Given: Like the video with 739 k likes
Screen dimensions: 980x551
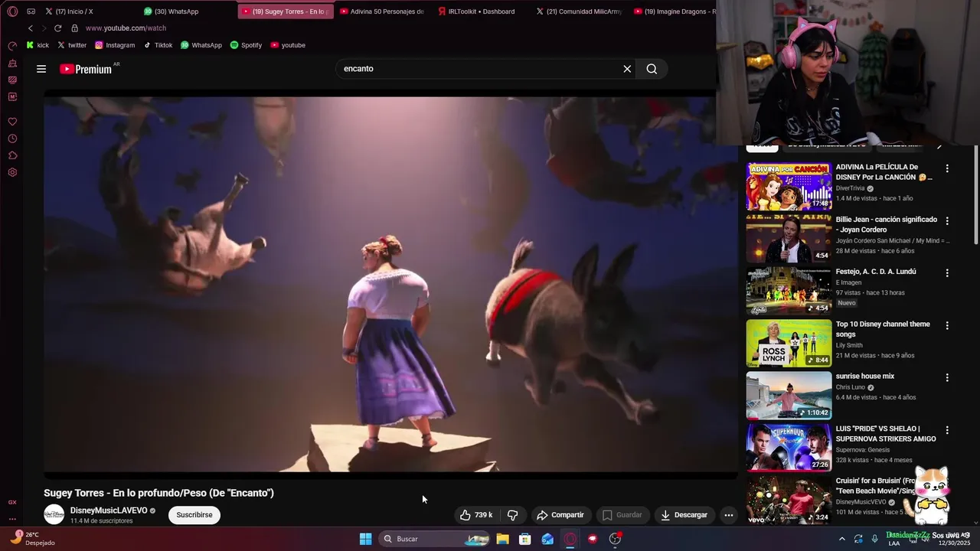Looking at the screenshot, I should [x=475, y=515].
